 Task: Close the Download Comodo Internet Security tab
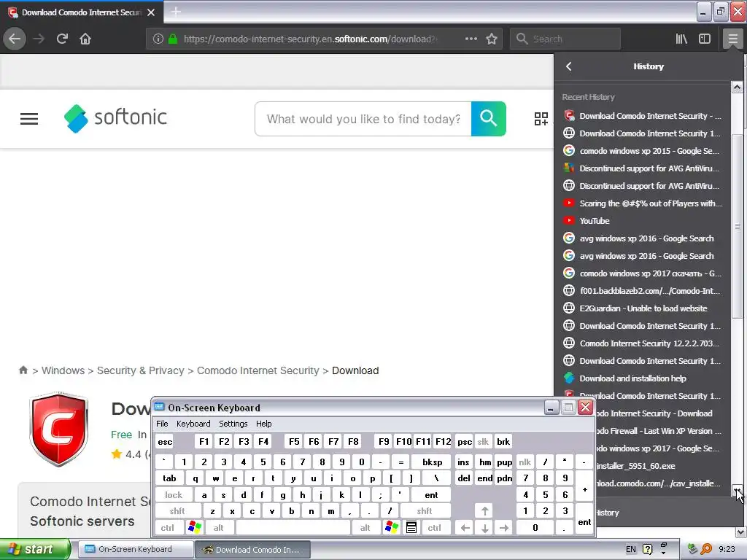pos(151,12)
